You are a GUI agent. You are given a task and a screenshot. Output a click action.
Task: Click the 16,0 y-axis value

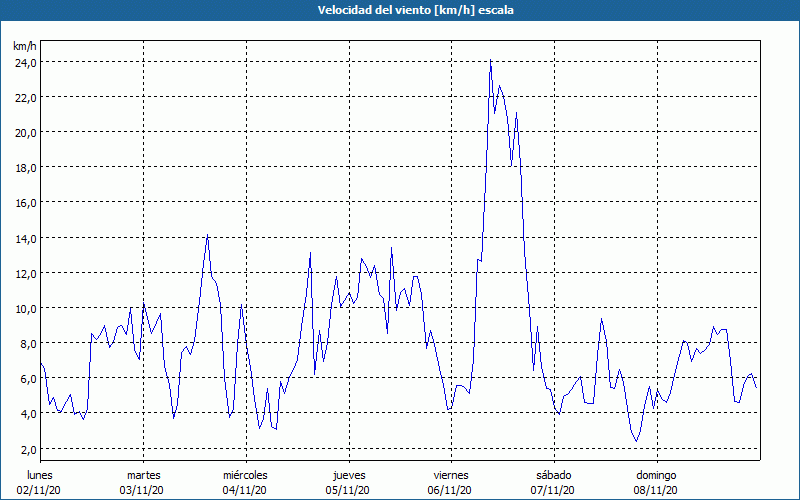tap(26, 203)
